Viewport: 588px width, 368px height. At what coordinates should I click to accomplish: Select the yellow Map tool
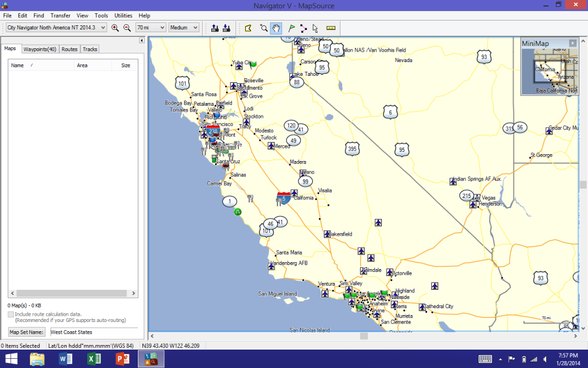249,28
